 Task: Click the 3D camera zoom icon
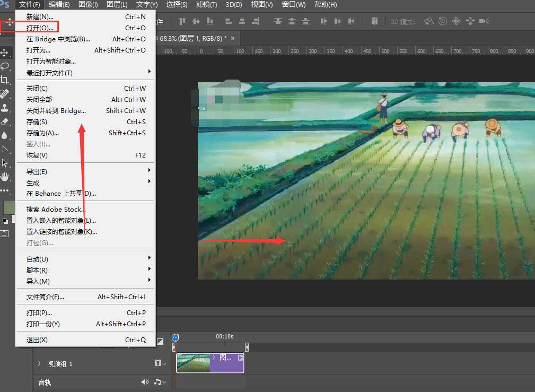click(484, 21)
